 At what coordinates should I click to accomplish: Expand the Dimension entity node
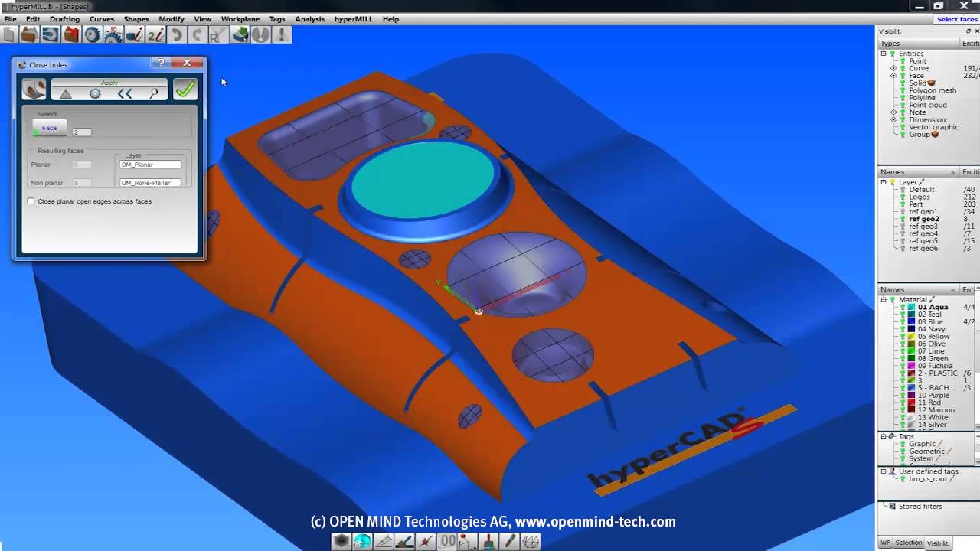pyautogui.click(x=893, y=120)
